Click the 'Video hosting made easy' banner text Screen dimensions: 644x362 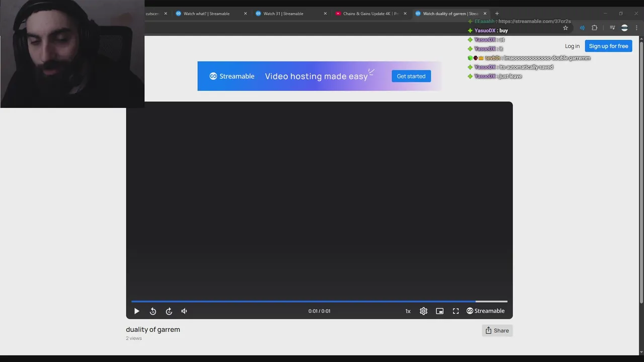316,76
